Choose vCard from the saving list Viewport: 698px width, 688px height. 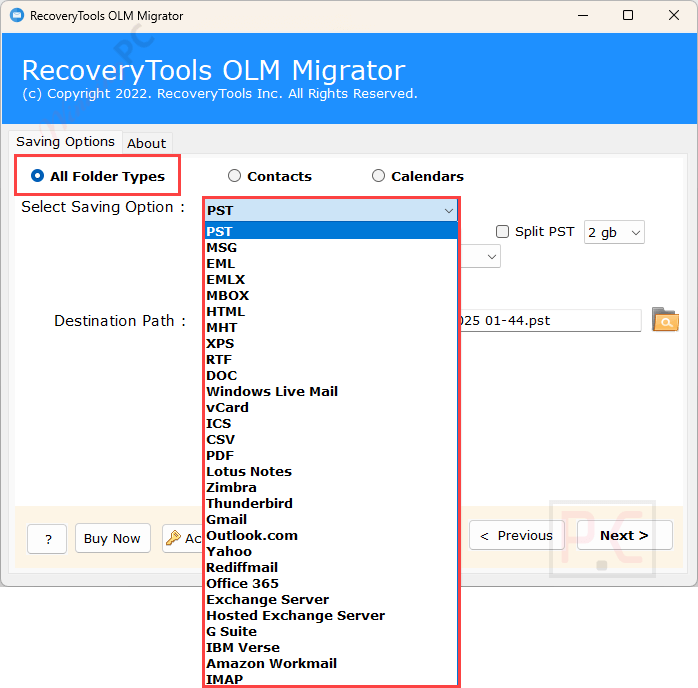pyautogui.click(x=331, y=408)
